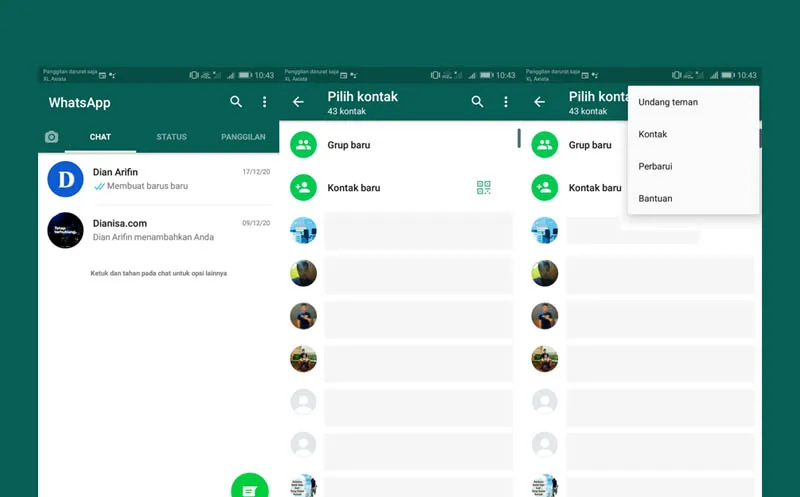Tap the QR code icon beside Kontak baru
Image resolution: width=800 pixels, height=497 pixels.
click(484, 187)
